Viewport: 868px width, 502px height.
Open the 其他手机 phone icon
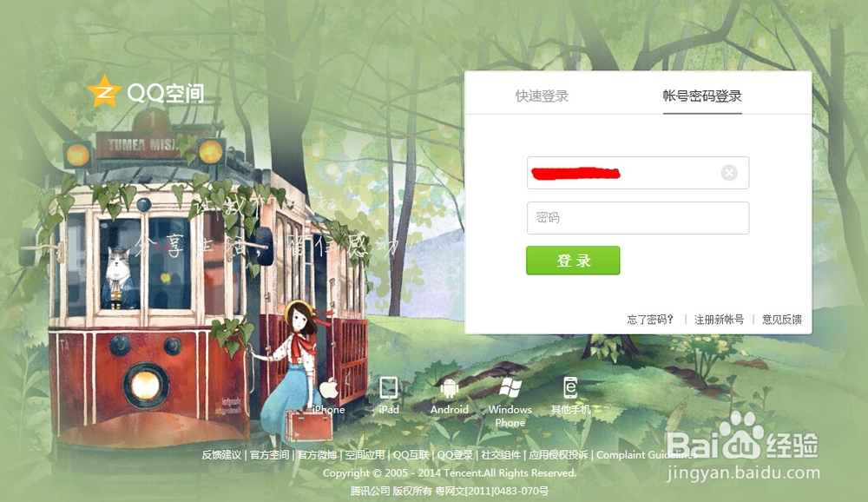(570, 388)
